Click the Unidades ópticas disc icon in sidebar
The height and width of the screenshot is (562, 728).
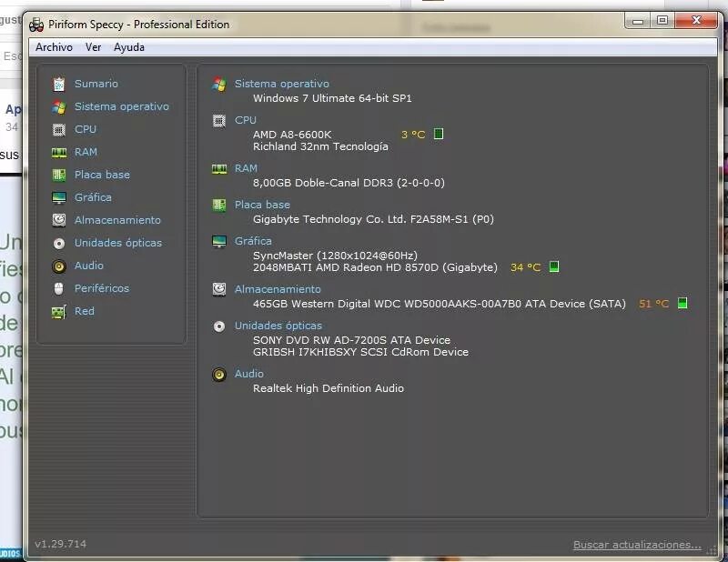tap(59, 243)
